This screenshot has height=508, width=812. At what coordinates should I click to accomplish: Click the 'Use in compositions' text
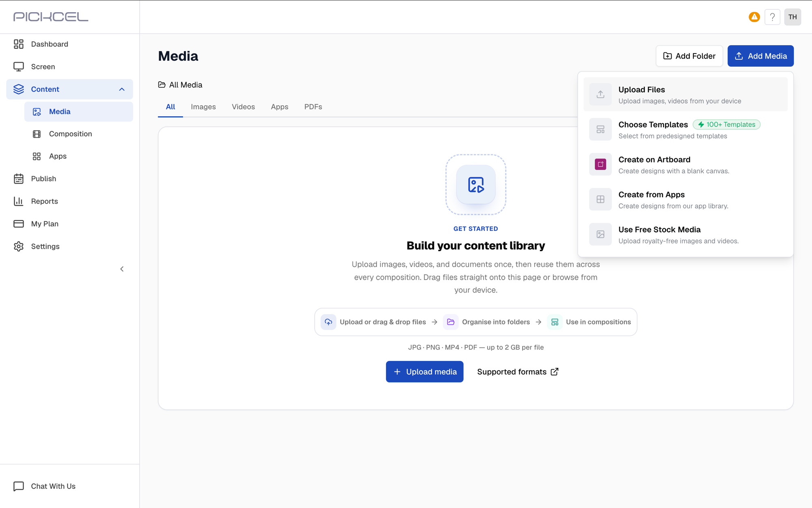(598, 322)
